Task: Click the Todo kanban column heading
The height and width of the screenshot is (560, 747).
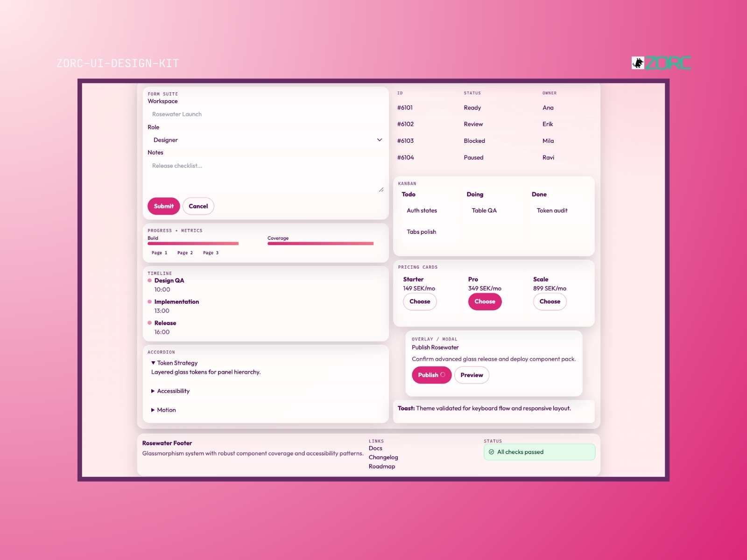Action: [x=409, y=195]
